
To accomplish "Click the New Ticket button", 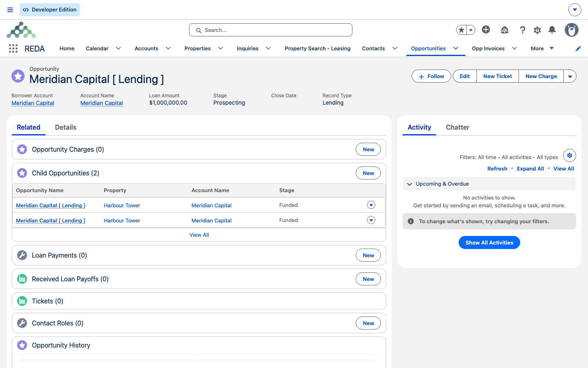I will pyautogui.click(x=497, y=76).
